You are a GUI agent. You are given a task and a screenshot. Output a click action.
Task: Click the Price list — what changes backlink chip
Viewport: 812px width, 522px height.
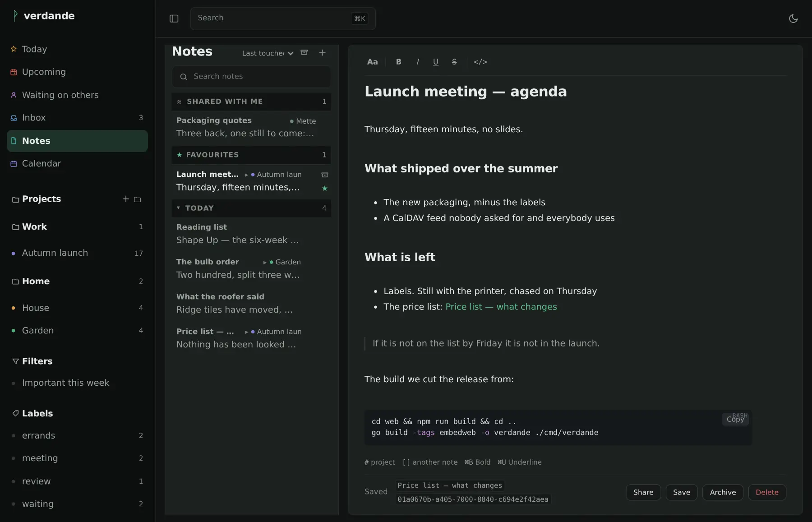click(450, 485)
